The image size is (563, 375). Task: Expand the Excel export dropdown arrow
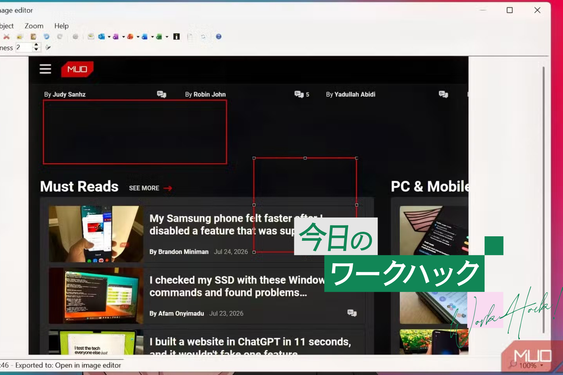coord(167,37)
